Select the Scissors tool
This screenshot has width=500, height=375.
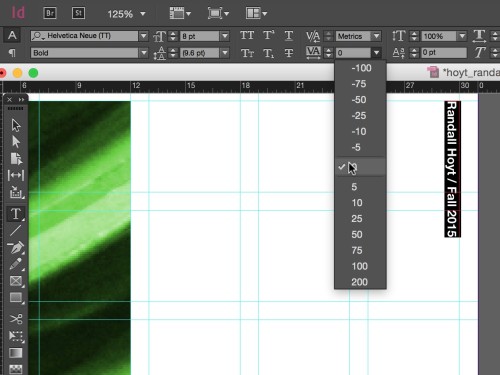click(16, 319)
